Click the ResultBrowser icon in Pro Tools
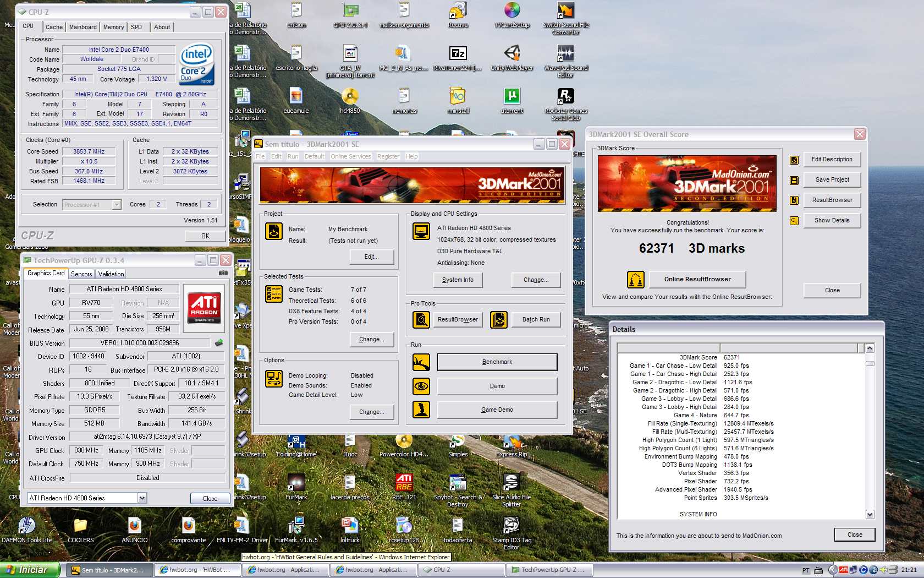The image size is (924, 578). point(421,319)
